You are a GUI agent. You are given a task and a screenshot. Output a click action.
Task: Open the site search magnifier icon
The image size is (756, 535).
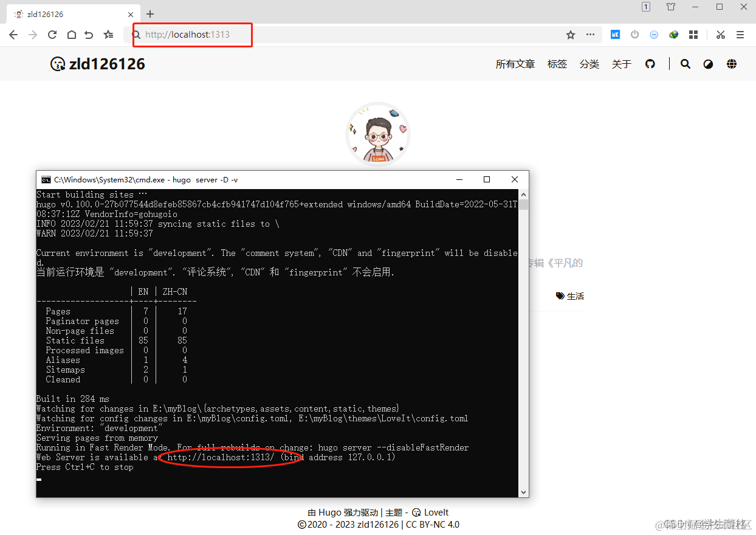[686, 64]
